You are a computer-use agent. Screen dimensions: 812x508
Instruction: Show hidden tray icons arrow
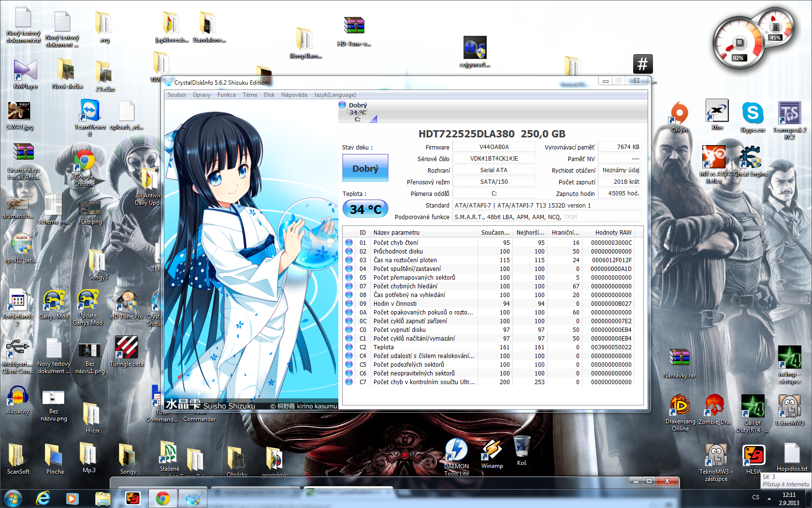pos(769,498)
